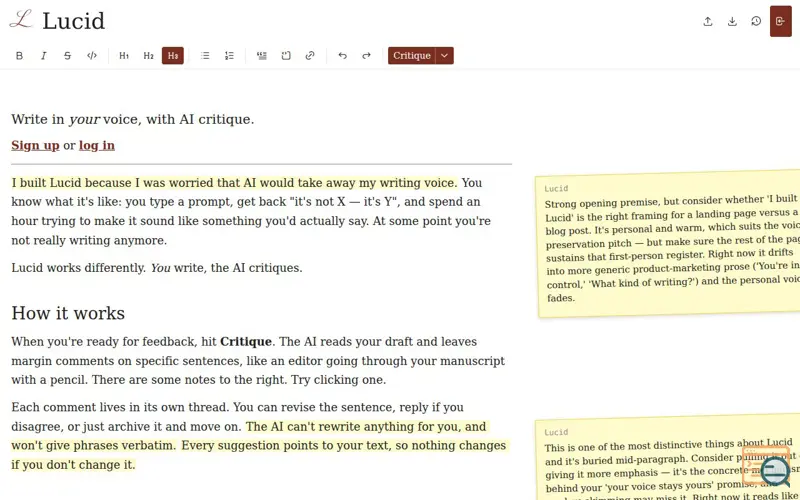Click the Lucid script logo
This screenshot has height=500, width=800.
click(x=21, y=20)
